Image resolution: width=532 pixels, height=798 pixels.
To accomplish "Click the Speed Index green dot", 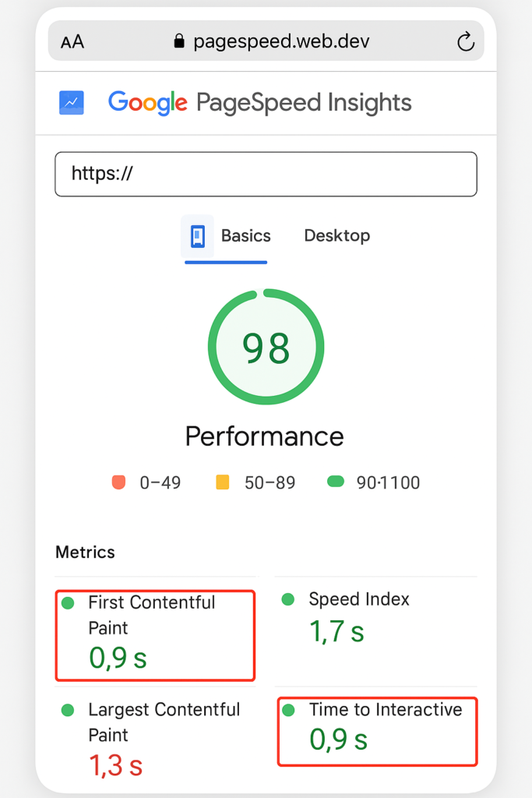I will point(288,599).
